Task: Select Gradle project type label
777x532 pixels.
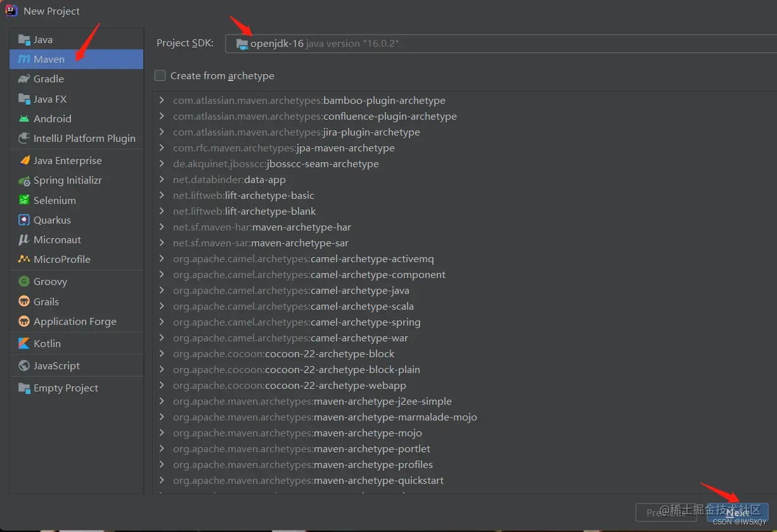Action: tap(49, 79)
